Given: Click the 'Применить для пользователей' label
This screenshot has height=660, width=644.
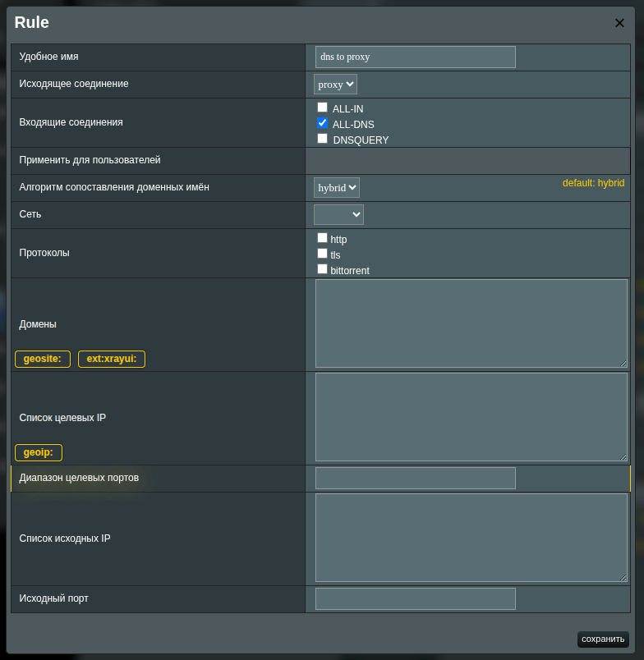Looking at the screenshot, I should tap(90, 160).
